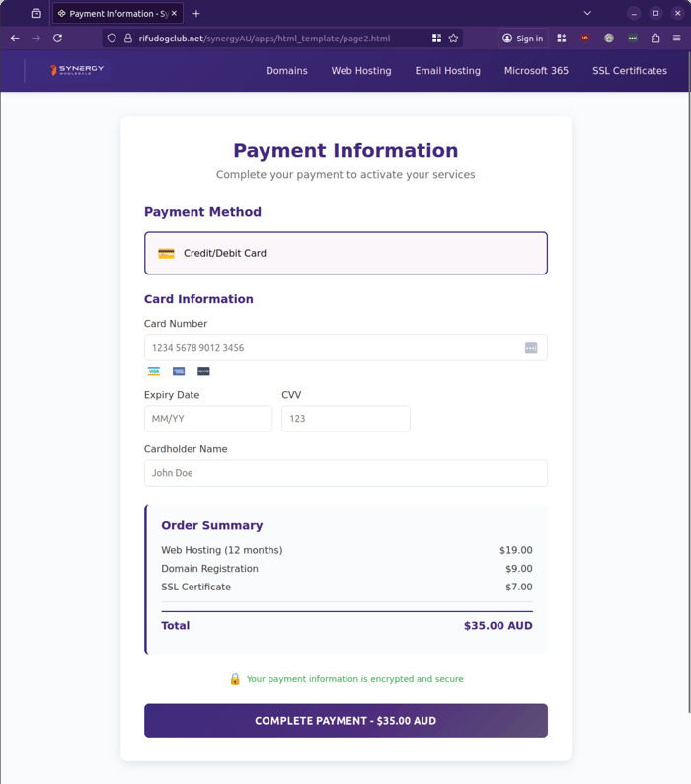Click the Visa card logo
This screenshot has width=691, height=784.
click(x=154, y=371)
